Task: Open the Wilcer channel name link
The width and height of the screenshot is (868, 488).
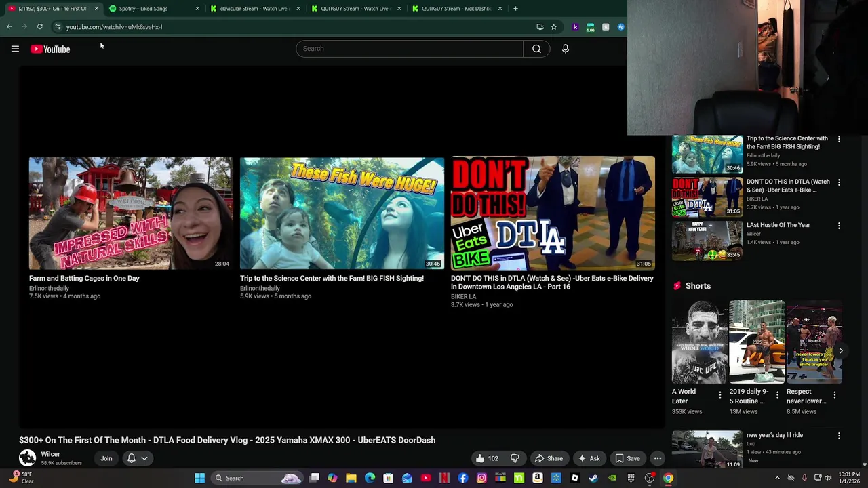Action: coord(50,454)
